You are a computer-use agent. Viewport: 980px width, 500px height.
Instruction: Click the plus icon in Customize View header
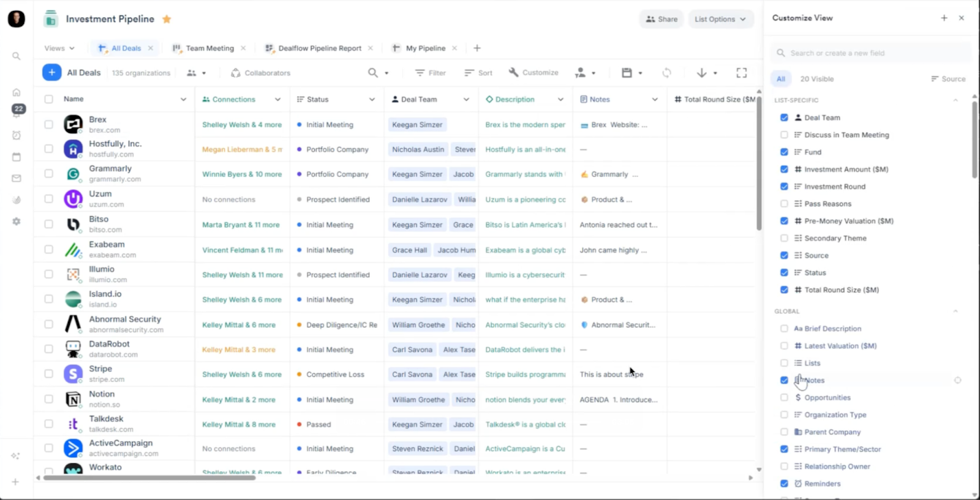point(944,18)
